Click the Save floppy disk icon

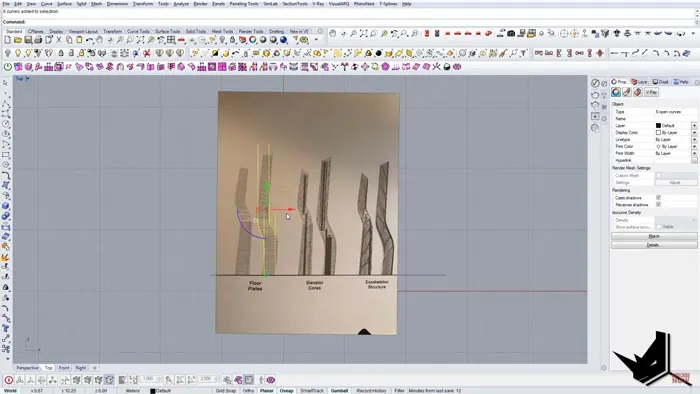(28, 40)
